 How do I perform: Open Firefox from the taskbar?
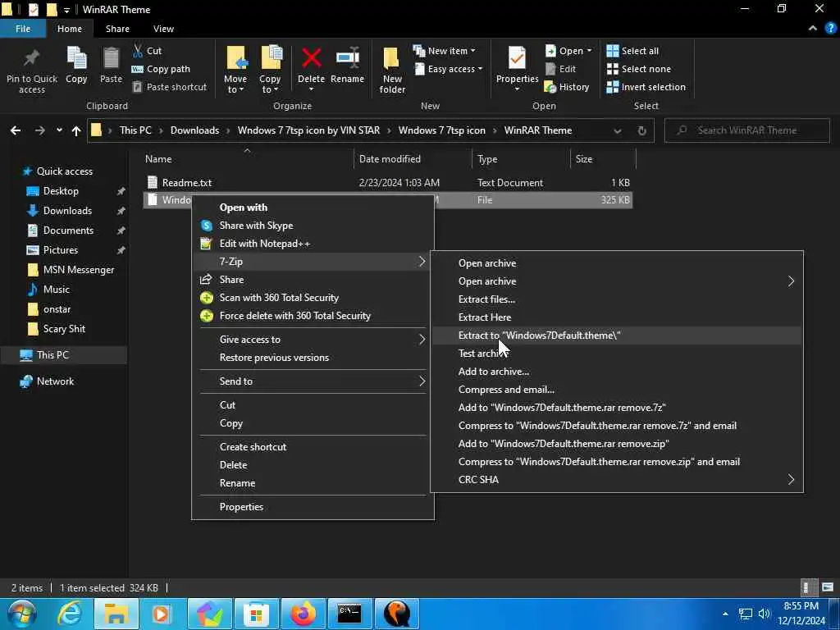(x=304, y=614)
